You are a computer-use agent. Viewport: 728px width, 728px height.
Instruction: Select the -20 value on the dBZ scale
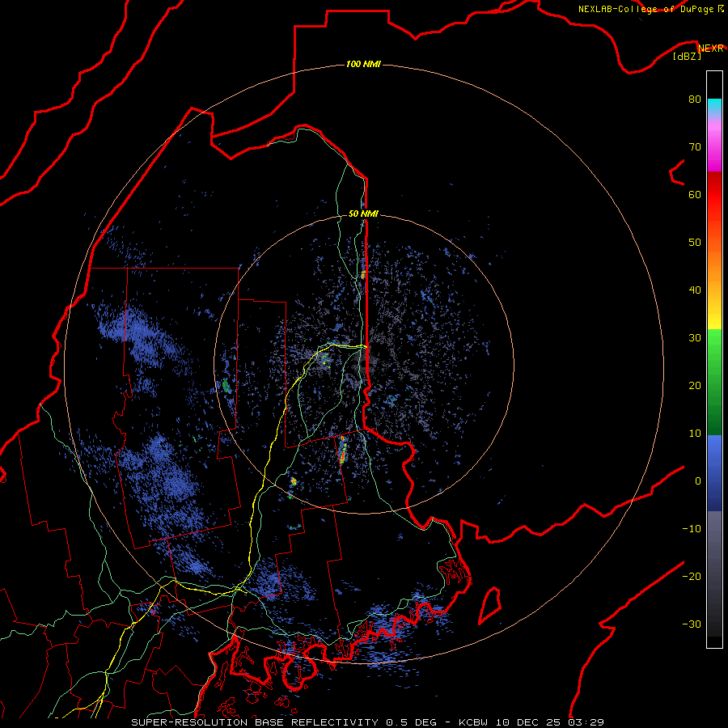[x=692, y=577]
